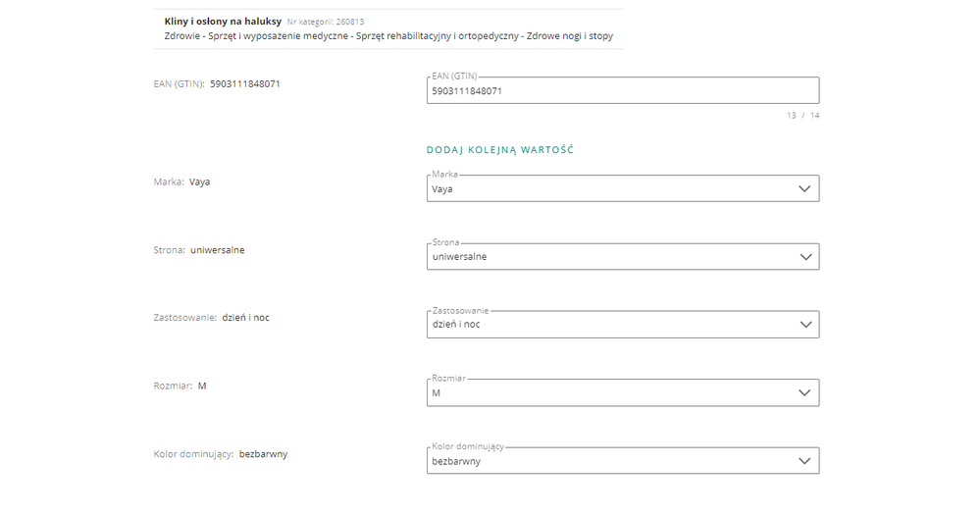The height and width of the screenshot is (516, 980).
Task: Open Kolor dominujący dropdown showing bezbarwny
Action: point(608,461)
